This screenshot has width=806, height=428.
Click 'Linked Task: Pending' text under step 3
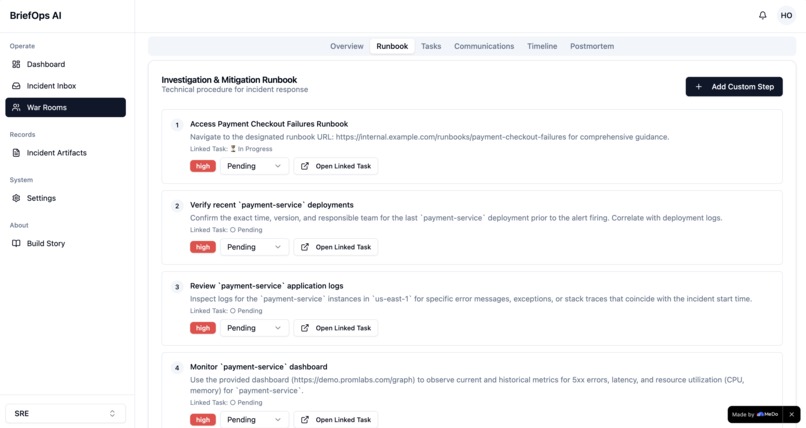[226, 311]
